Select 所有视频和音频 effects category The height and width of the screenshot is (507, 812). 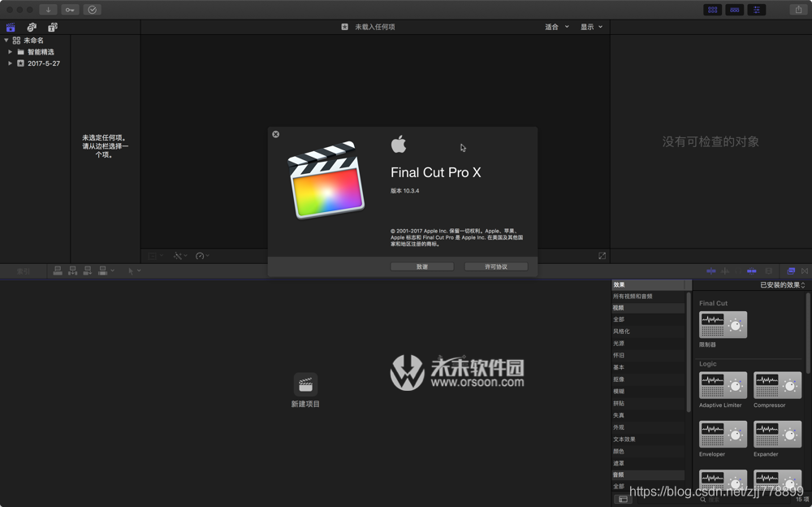pos(648,297)
